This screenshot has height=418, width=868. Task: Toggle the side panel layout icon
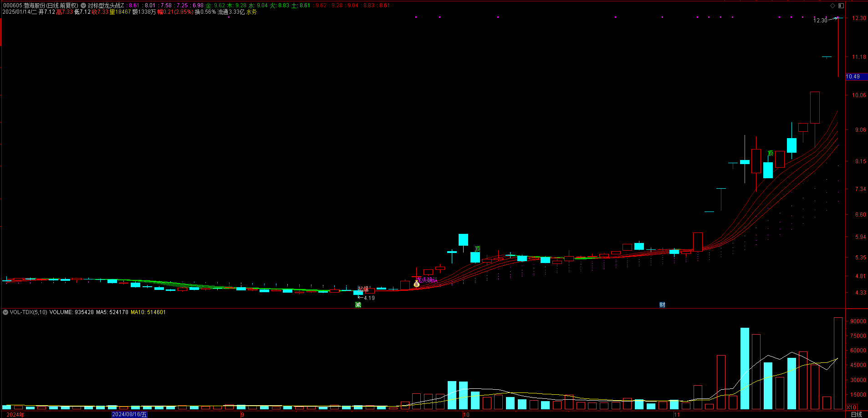coord(841,5)
